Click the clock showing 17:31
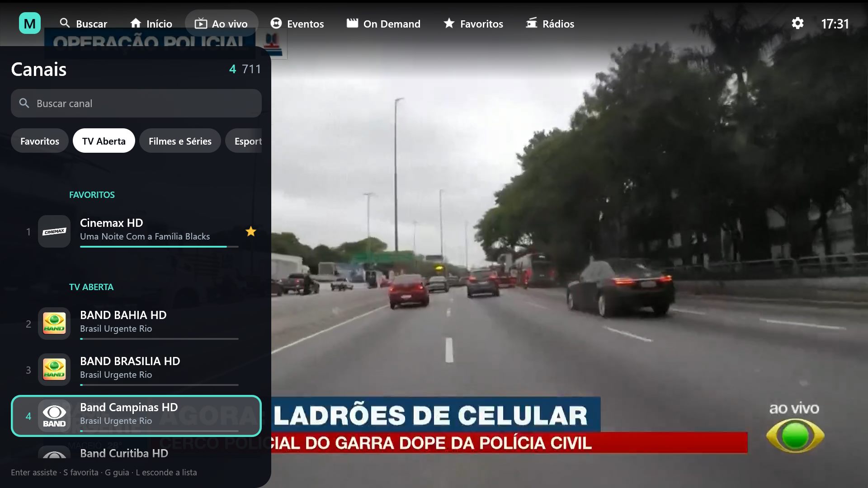 835,23
